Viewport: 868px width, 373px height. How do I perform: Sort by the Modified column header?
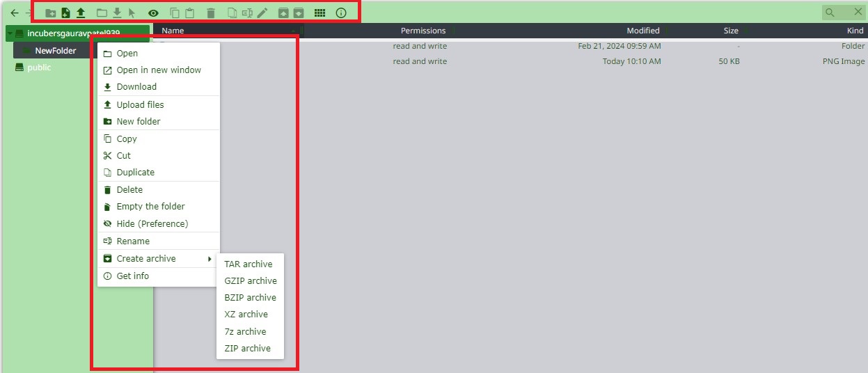coord(642,31)
